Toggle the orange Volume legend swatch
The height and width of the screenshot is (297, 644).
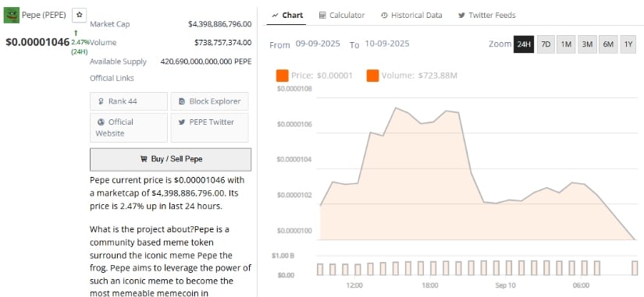click(372, 76)
